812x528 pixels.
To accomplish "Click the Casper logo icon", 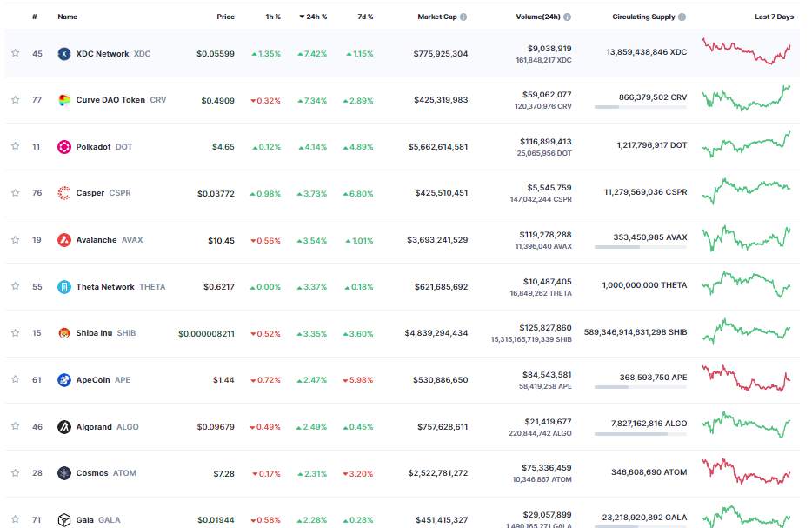I will pyautogui.click(x=64, y=193).
